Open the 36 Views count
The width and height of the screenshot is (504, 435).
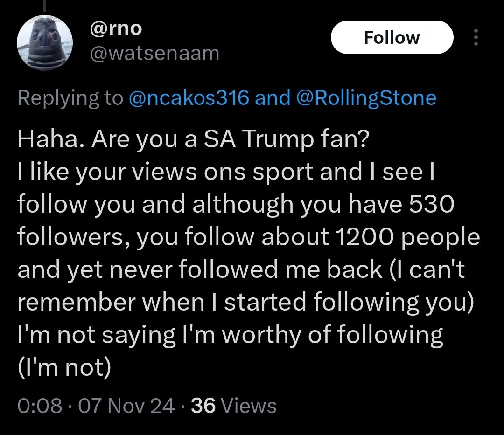pyautogui.click(x=233, y=406)
